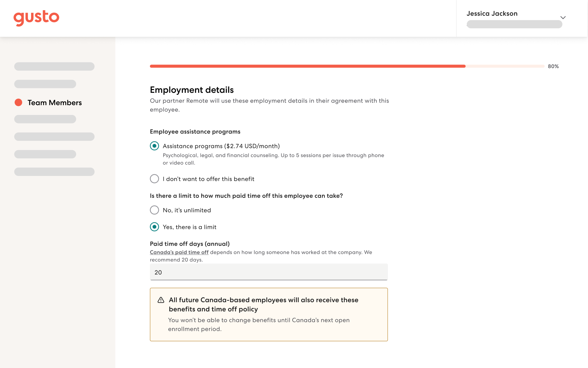Select "No, it's unlimited" option
The image size is (588, 368).
click(x=154, y=210)
